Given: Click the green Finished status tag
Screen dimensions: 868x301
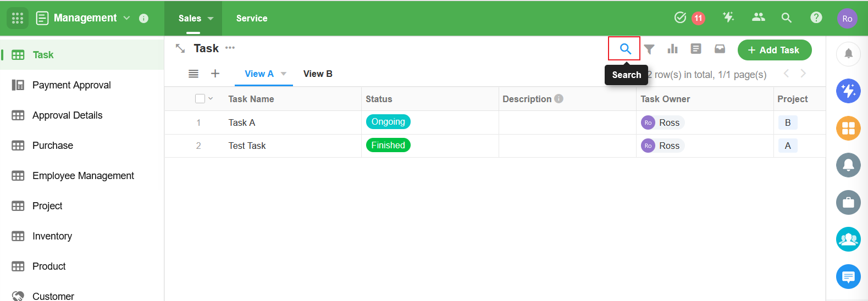Looking at the screenshot, I should [x=388, y=146].
